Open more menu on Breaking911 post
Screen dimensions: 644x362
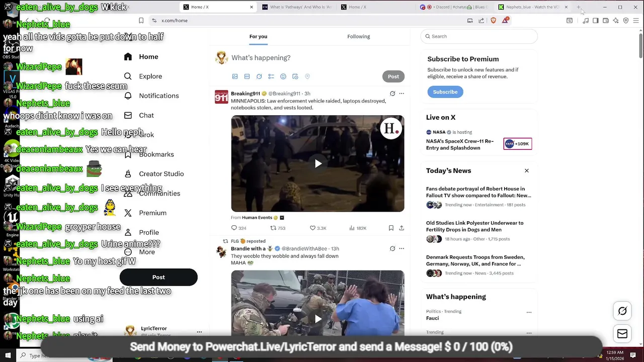point(401,94)
